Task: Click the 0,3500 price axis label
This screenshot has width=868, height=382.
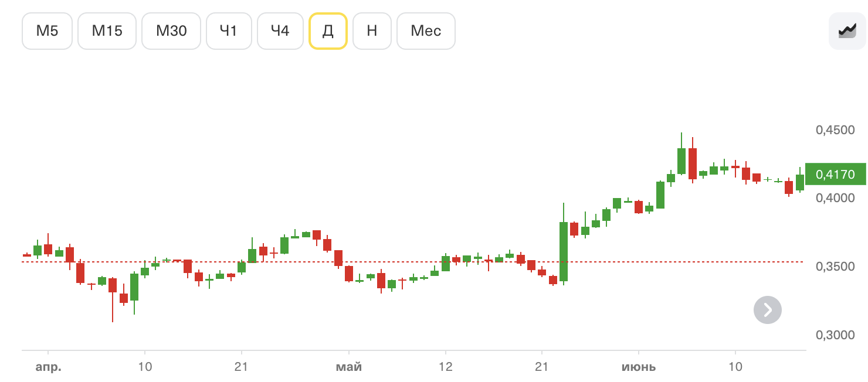Action: pyautogui.click(x=835, y=267)
